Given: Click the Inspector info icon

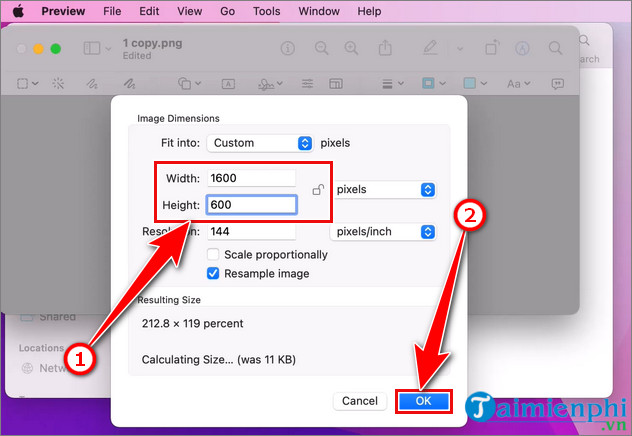Looking at the screenshot, I should pos(287,48).
